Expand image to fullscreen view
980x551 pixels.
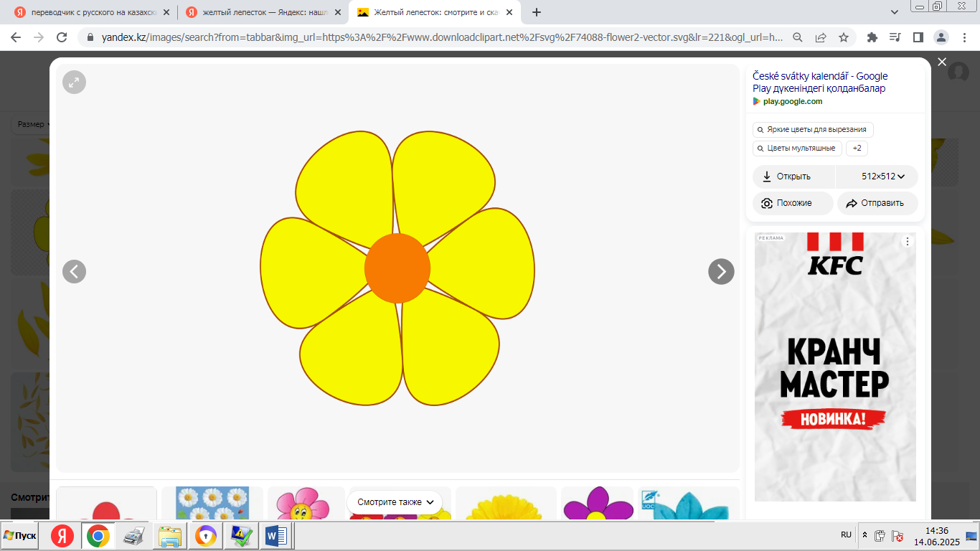74,83
